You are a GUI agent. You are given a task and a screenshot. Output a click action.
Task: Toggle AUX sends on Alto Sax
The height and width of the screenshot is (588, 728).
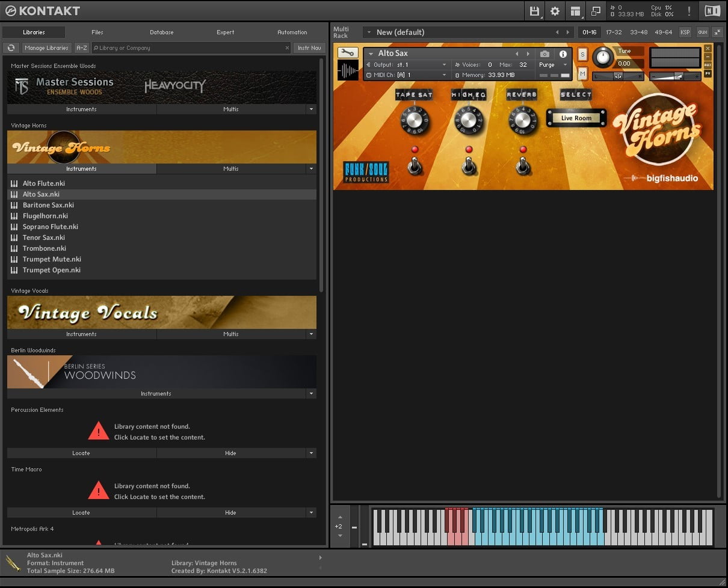click(708, 65)
